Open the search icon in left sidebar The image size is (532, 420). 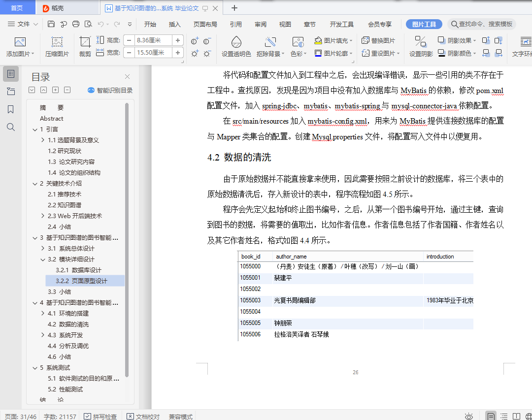(x=11, y=127)
